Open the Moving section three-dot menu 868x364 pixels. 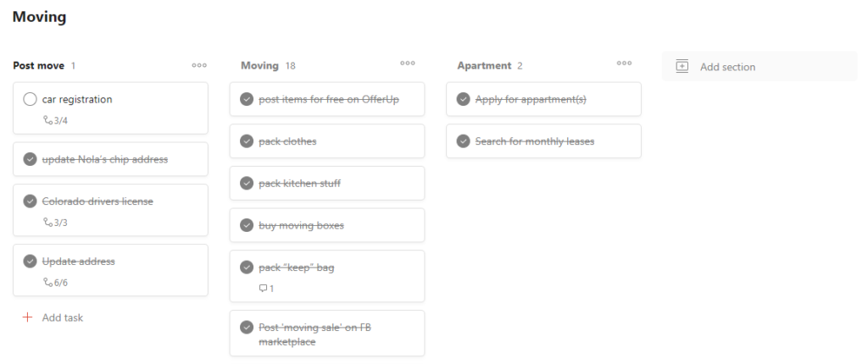click(x=408, y=63)
